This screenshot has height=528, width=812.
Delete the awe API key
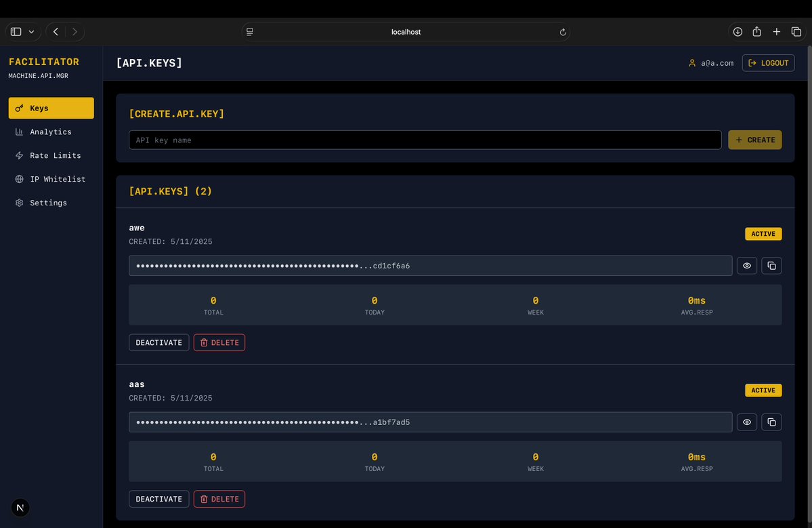coord(219,342)
